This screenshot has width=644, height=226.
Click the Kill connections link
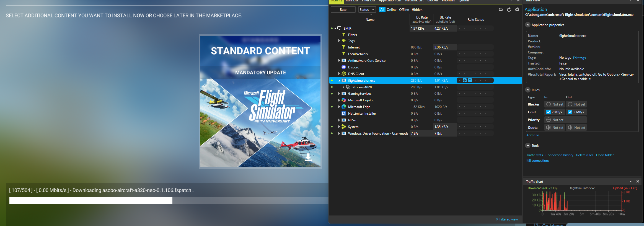click(538, 161)
